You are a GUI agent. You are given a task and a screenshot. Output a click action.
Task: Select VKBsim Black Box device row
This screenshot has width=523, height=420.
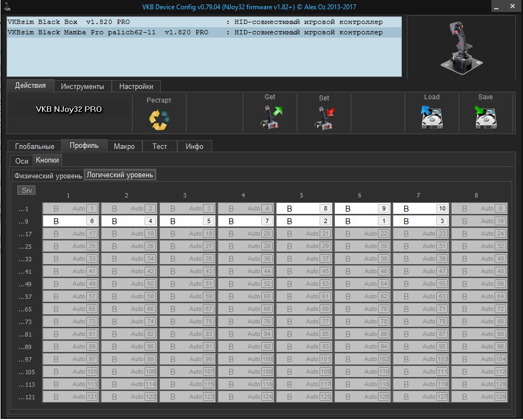[204, 22]
